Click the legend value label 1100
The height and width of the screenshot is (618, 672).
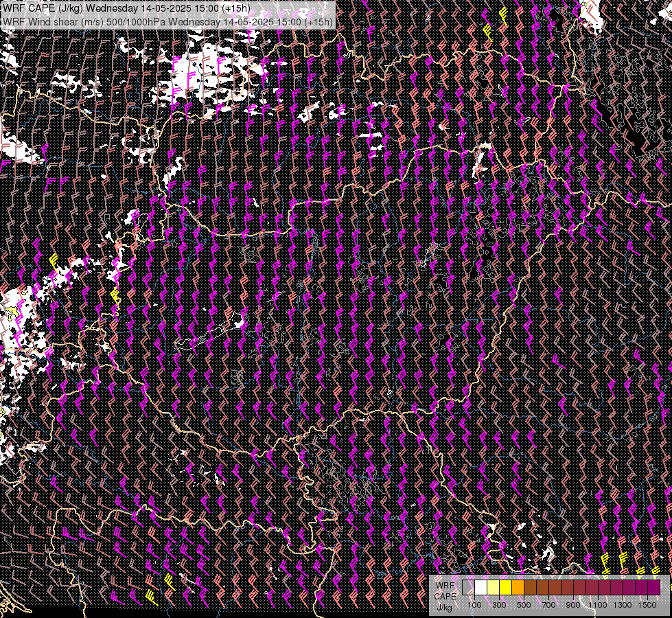(x=597, y=605)
